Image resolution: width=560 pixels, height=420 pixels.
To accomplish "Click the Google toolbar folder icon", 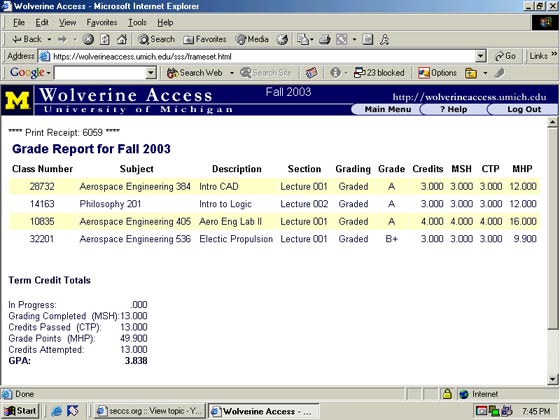I will click(471, 73).
